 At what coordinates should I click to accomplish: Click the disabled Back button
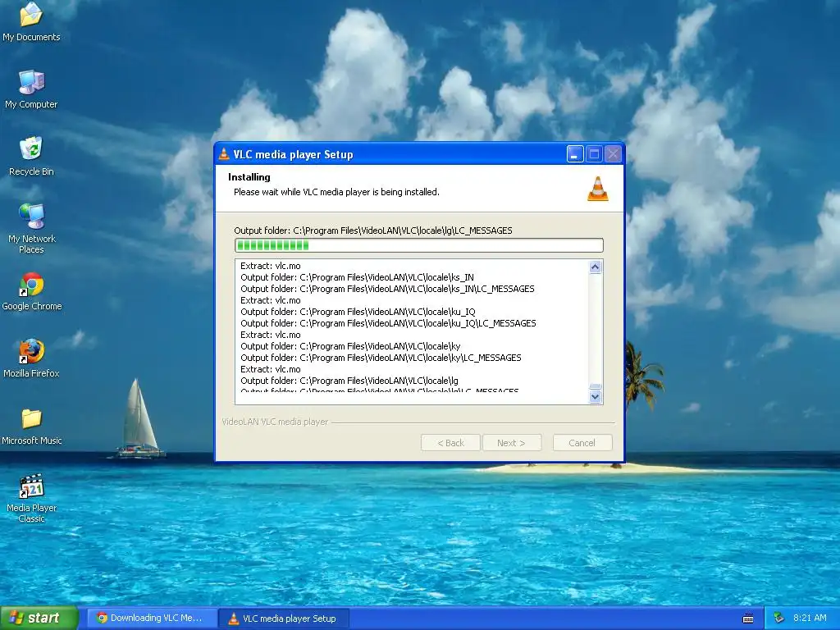pos(450,443)
